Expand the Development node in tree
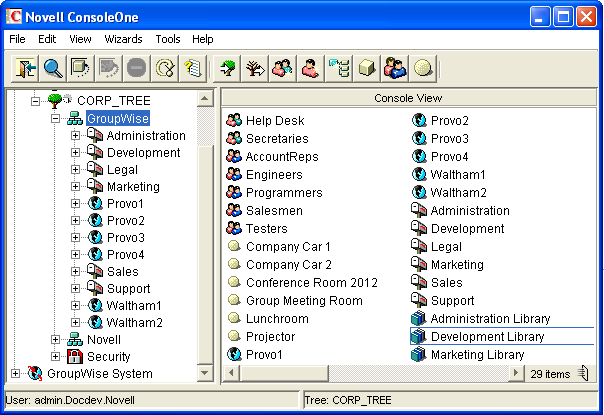Image resolution: width=604 pixels, height=415 pixels. 76,153
